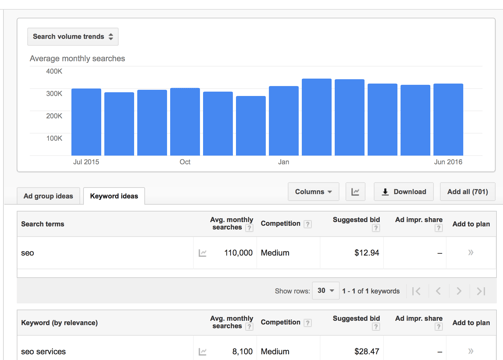Go to previous page arrow
This screenshot has height=360, width=503.
coord(439,291)
